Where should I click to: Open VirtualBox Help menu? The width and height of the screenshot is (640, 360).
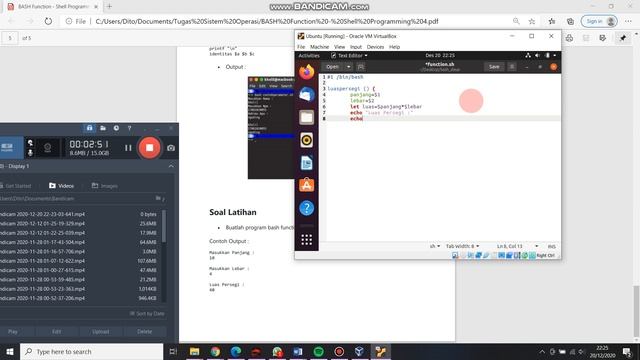(394, 47)
